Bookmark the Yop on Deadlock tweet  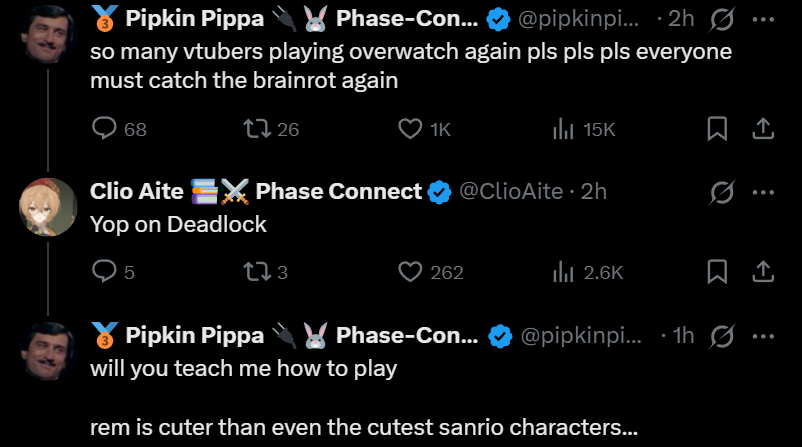click(717, 271)
